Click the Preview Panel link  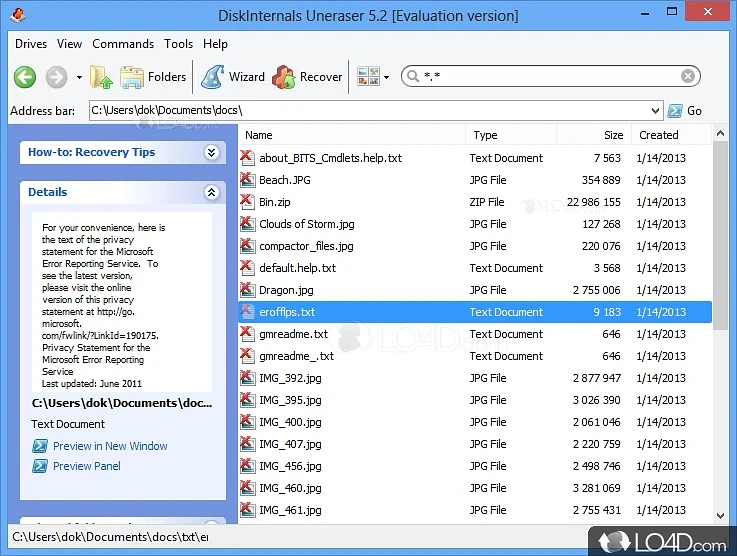pyautogui.click(x=86, y=466)
